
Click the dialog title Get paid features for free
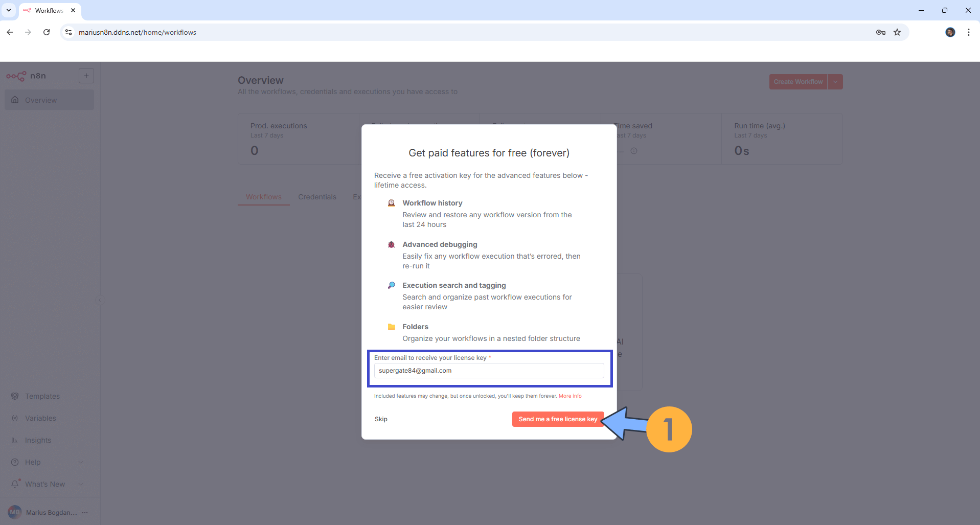(489, 153)
